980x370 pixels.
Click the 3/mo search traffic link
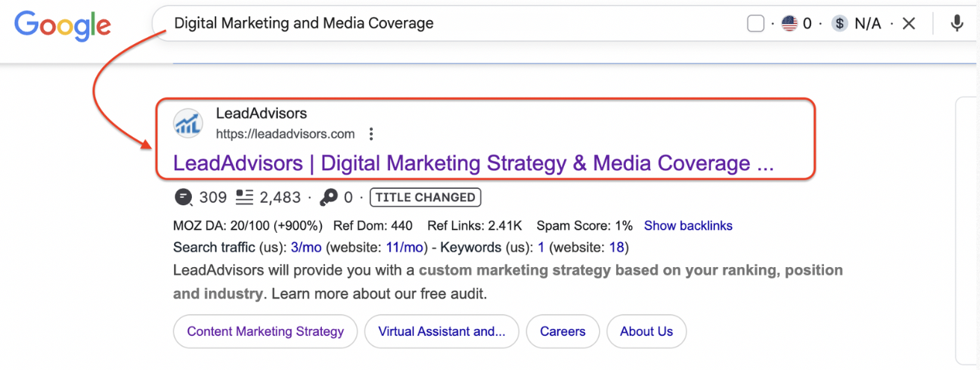pyautogui.click(x=307, y=248)
